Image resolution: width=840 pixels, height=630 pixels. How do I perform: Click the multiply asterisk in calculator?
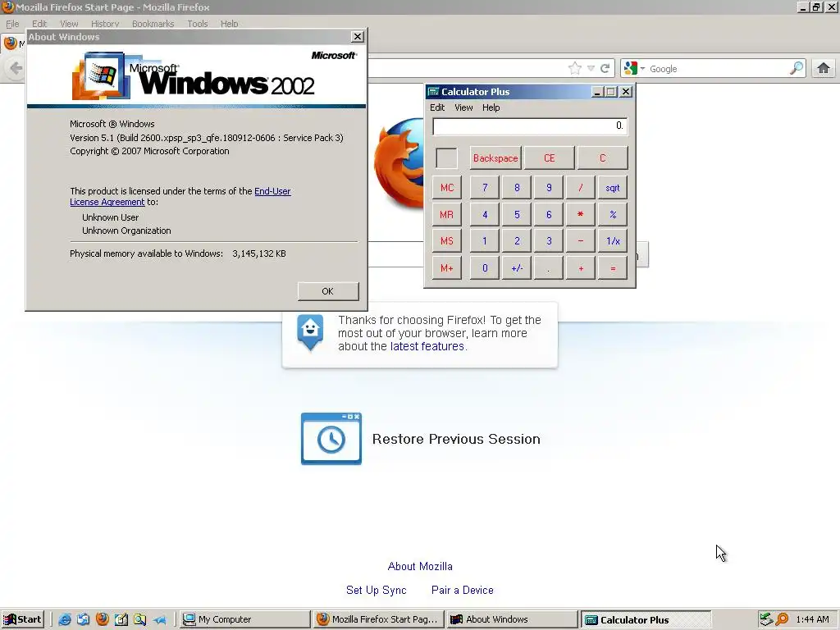point(581,214)
